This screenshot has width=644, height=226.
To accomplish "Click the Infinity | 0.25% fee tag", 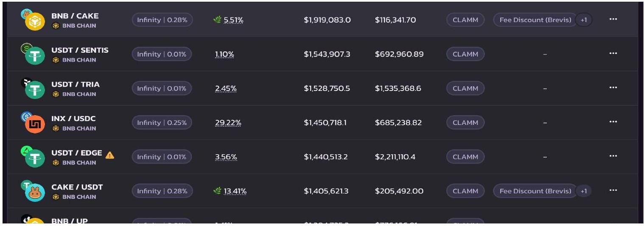I will (162, 123).
